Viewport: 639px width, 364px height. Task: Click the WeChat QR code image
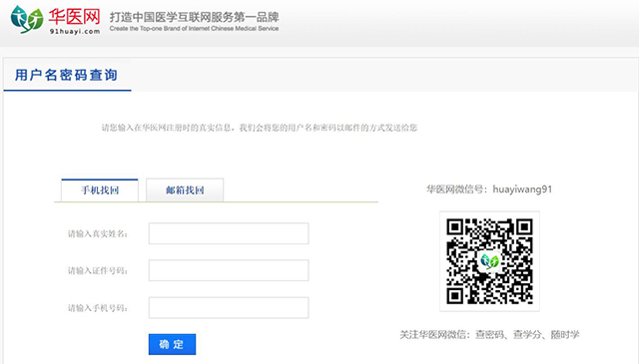click(489, 261)
